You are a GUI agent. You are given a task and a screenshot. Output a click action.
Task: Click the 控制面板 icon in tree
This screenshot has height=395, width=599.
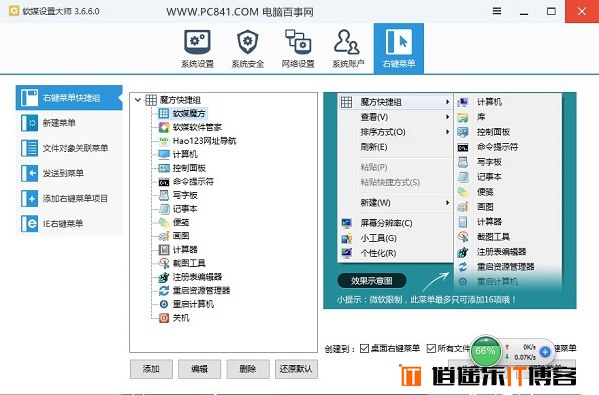pos(164,168)
